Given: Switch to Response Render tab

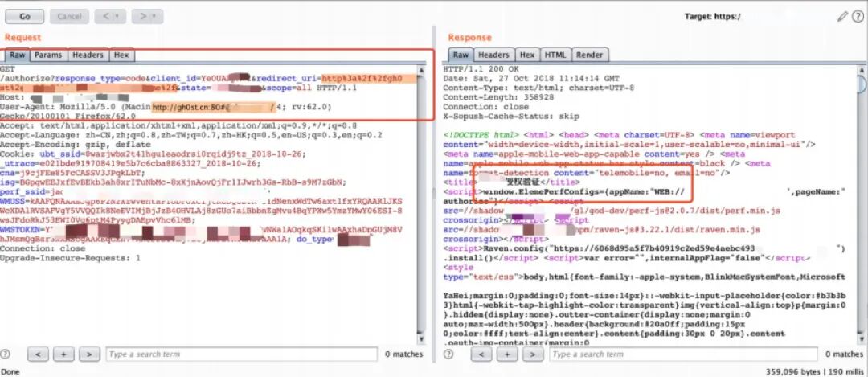Looking at the screenshot, I should (590, 55).
